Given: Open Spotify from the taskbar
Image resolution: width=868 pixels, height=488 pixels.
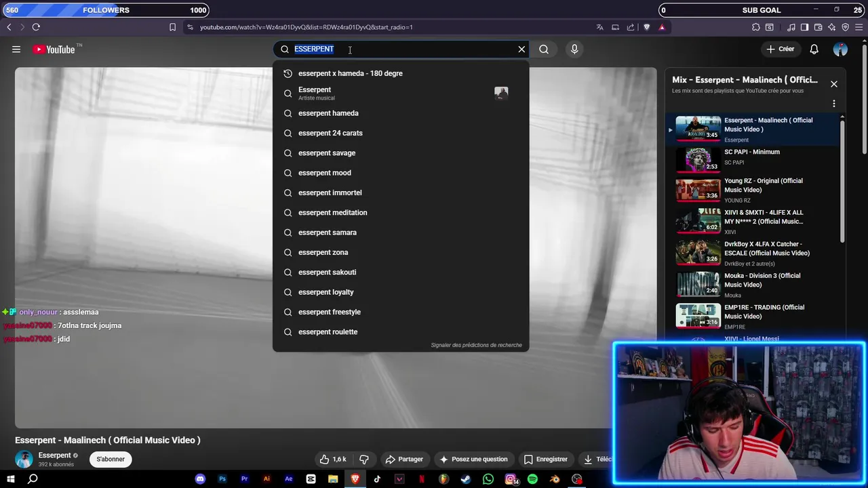Looking at the screenshot, I should pyautogui.click(x=532, y=479).
